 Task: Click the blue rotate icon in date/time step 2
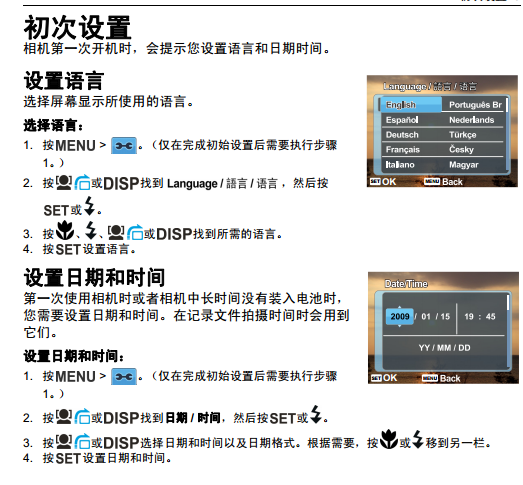pos(82,417)
